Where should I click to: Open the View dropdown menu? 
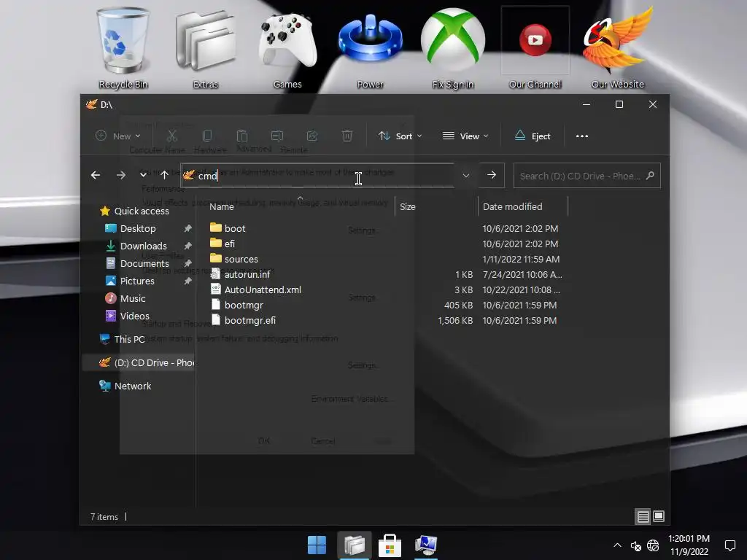[465, 136]
